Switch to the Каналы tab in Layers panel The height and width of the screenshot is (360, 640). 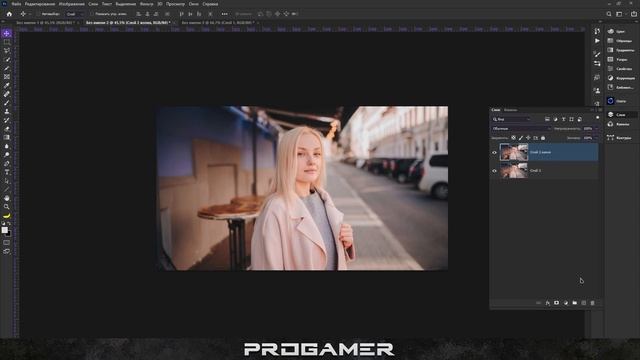[510, 110]
